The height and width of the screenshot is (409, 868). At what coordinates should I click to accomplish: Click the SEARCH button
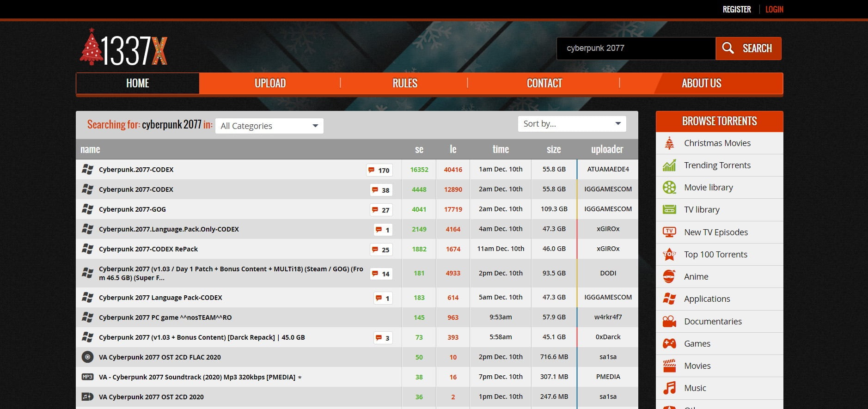(x=748, y=49)
